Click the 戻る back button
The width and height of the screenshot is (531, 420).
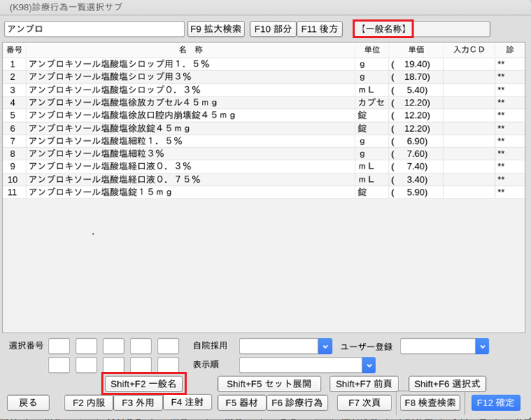click(x=28, y=403)
